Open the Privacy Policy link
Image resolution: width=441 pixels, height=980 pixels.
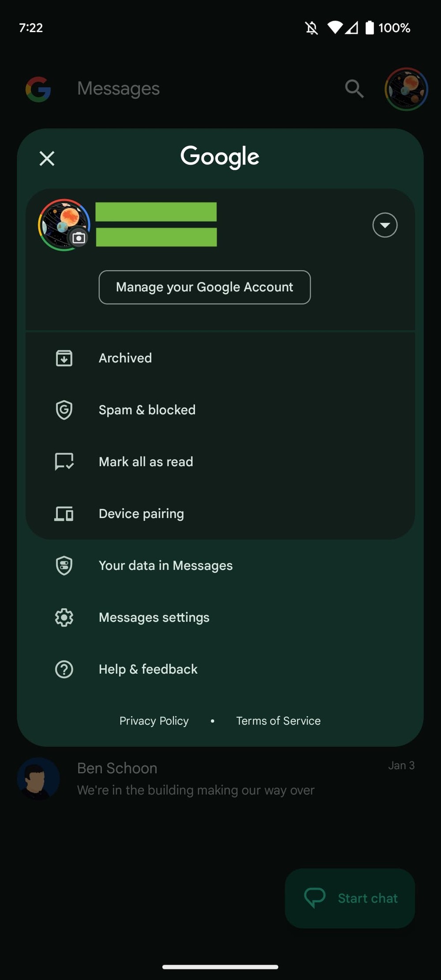tap(154, 721)
